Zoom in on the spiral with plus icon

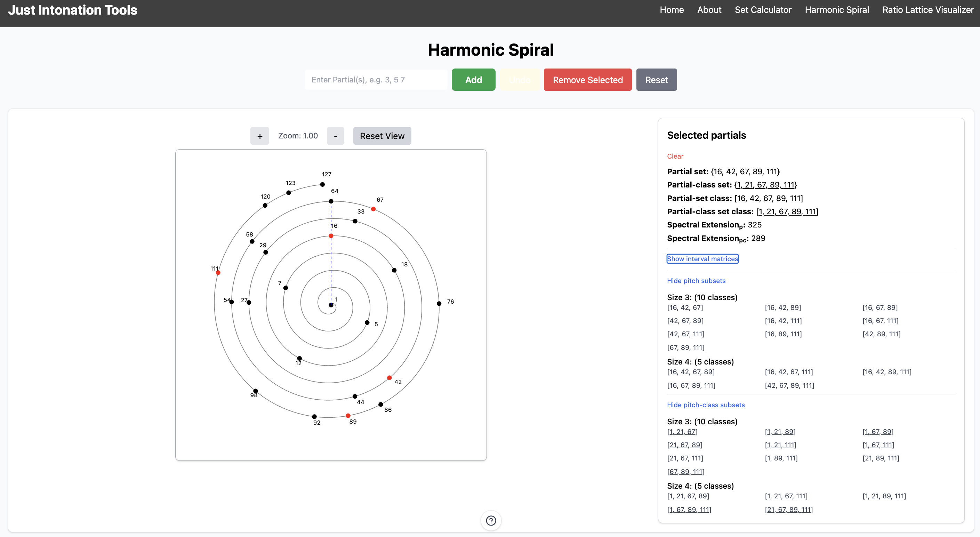(x=259, y=136)
